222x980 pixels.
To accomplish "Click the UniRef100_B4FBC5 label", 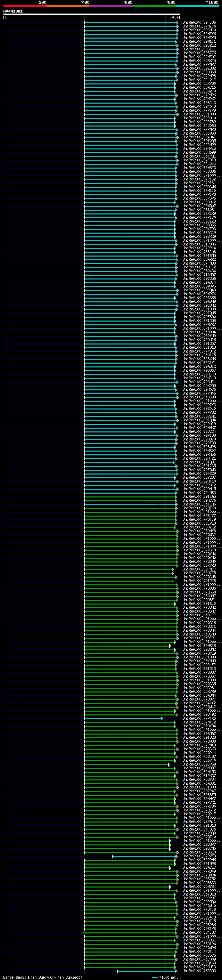I will (199, 829).
